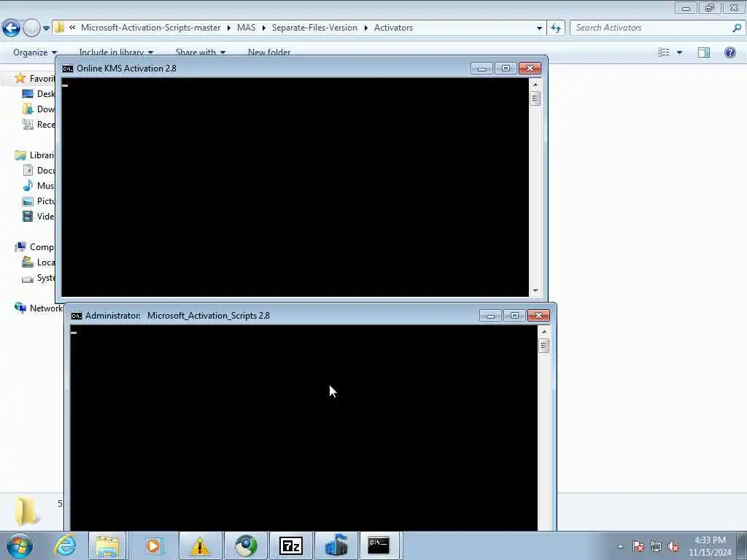Click cmd icon of Online KMS Activation window

[x=68, y=69]
